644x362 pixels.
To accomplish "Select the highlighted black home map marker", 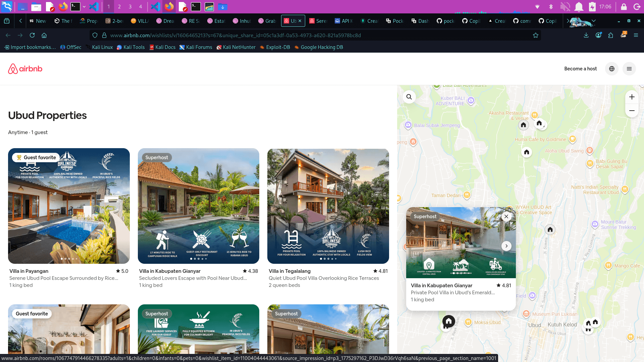I will click(449, 321).
